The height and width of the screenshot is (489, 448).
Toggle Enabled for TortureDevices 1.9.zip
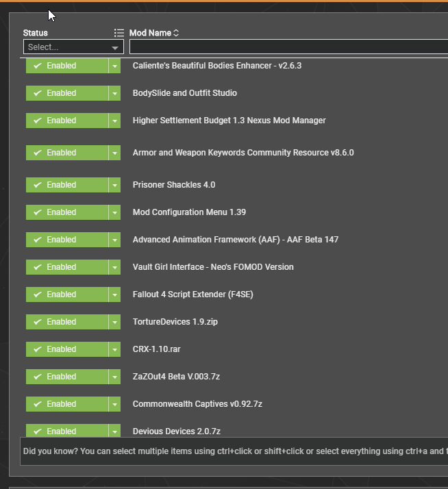coord(67,322)
